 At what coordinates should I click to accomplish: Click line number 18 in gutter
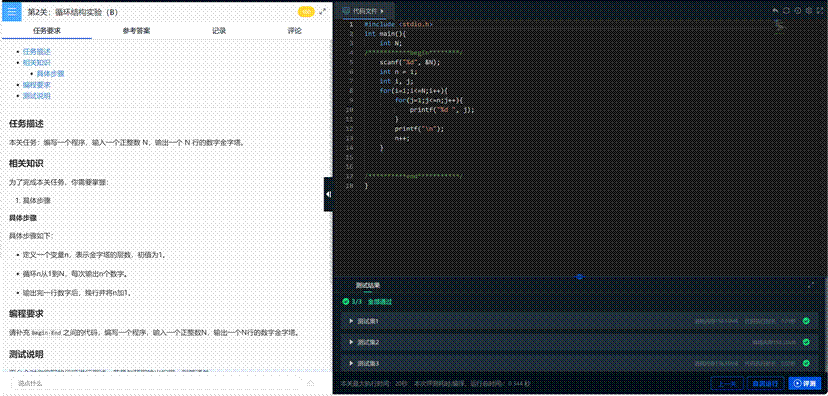point(349,186)
